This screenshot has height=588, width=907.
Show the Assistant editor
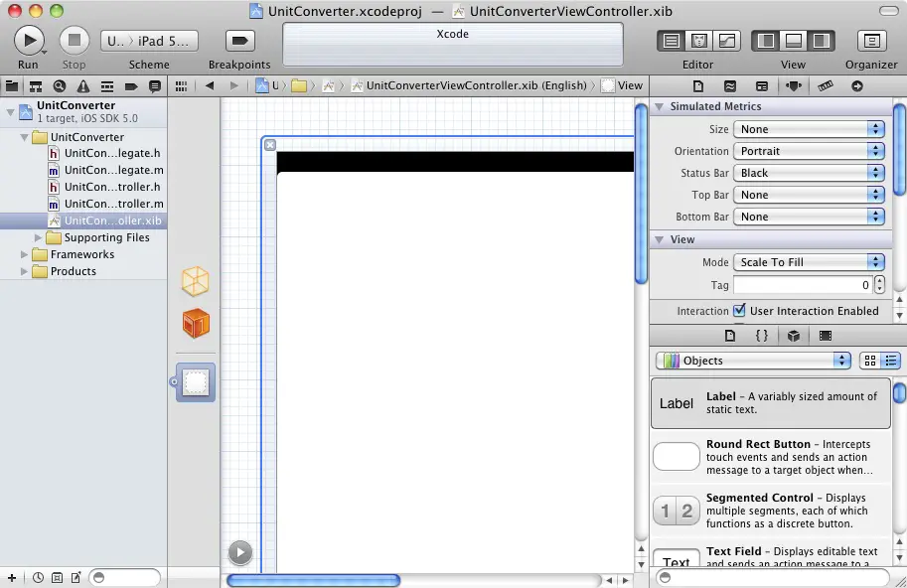pos(699,41)
